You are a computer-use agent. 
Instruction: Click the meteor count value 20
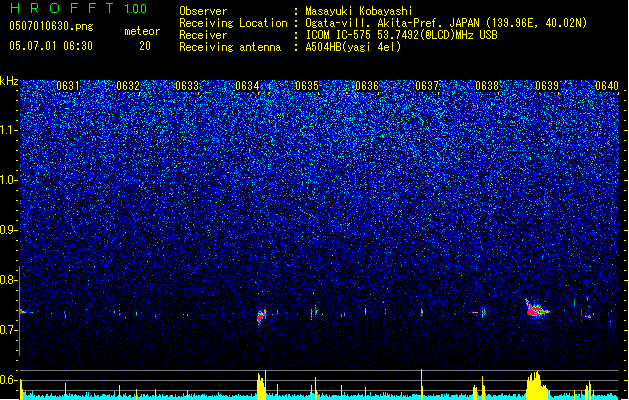(145, 46)
